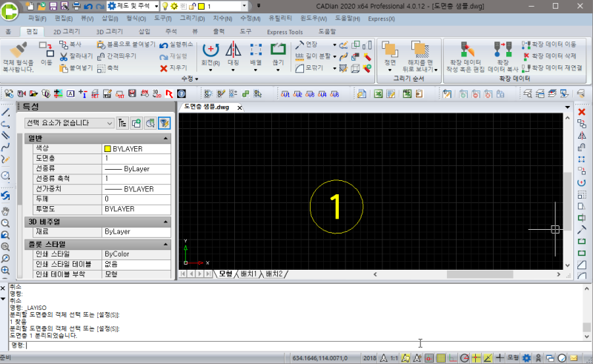Image resolution: width=593 pixels, height=364 pixels.
Task: Click the 실행취소 undo button
Action: click(176, 44)
